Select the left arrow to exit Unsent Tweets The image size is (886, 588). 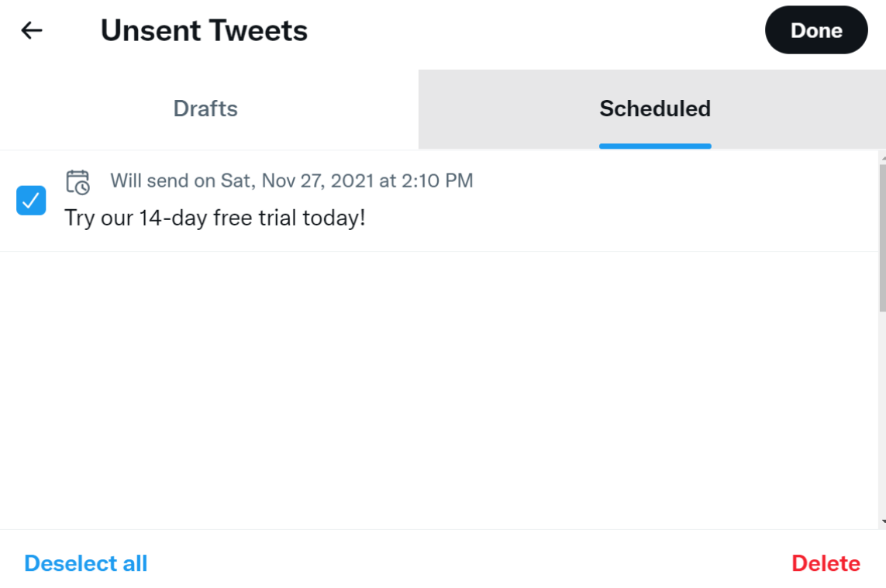(31, 29)
